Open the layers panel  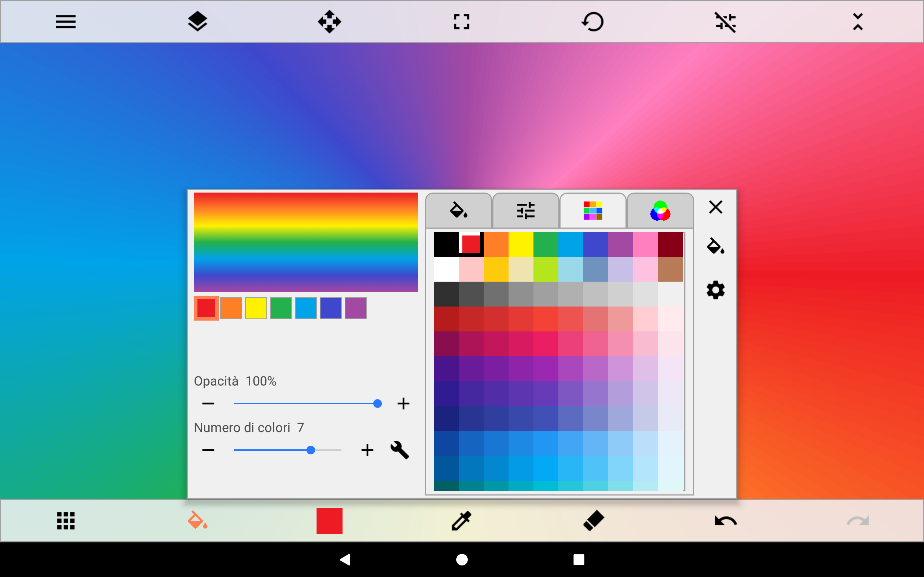point(197,22)
